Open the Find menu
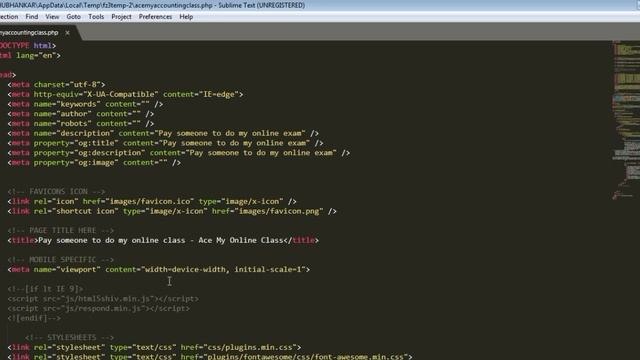Screen dimensions: 640x360 (x=31, y=17)
